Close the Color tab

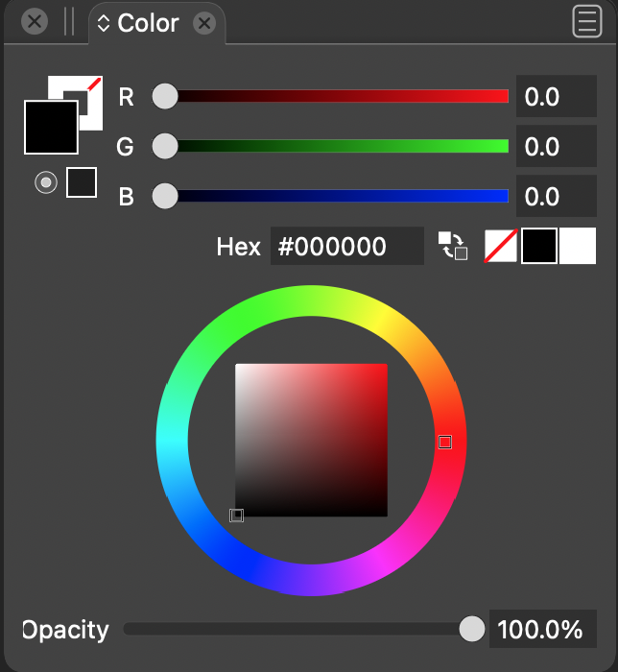[x=204, y=23]
